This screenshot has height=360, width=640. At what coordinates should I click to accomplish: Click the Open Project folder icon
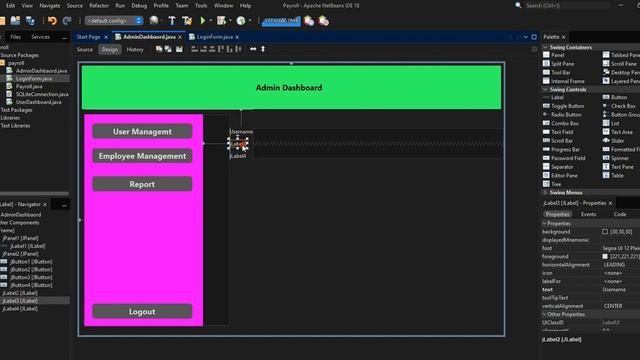pyautogui.click(x=16, y=20)
